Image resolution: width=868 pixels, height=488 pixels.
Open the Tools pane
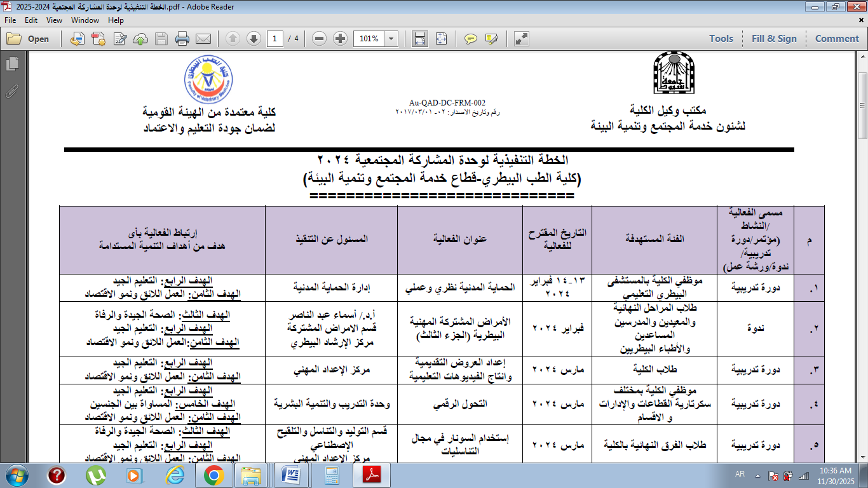coord(721,39)
